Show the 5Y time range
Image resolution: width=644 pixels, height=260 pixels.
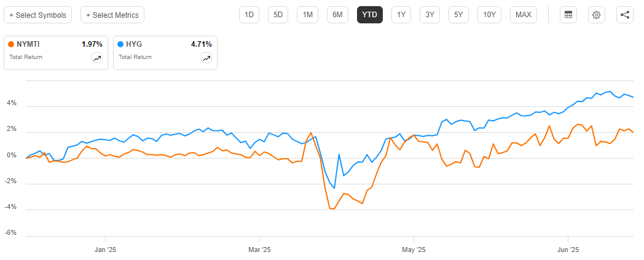(458, 15)
